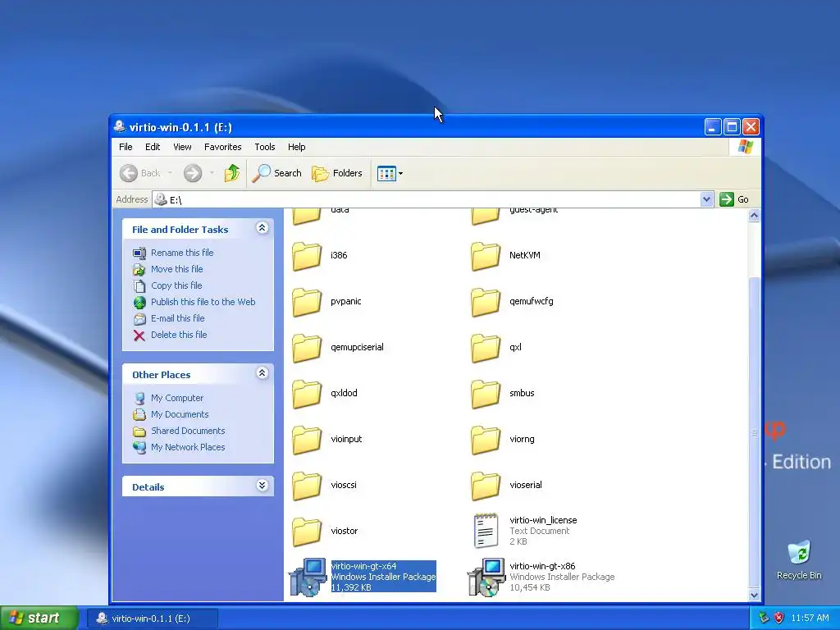This screenshot has height=630, width=840.
Task: Go to Shared Documents
Action: pyautogui.click(x=188, y=431)
